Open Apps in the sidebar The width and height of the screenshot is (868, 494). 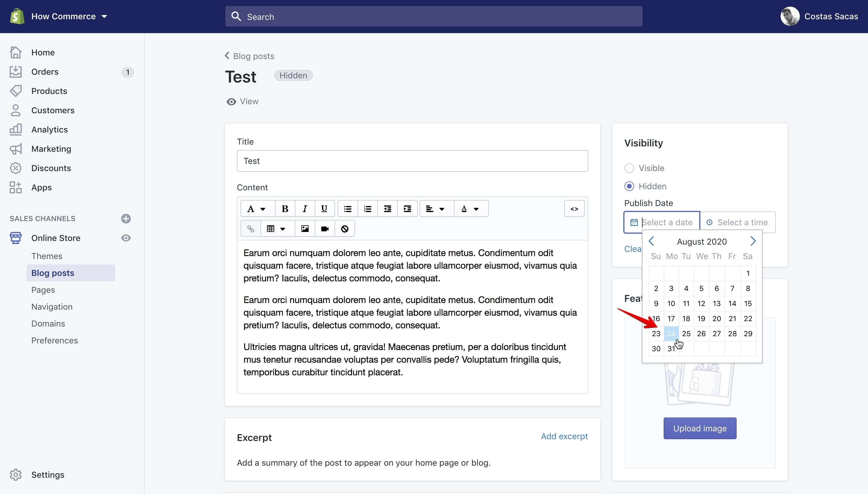41,187
